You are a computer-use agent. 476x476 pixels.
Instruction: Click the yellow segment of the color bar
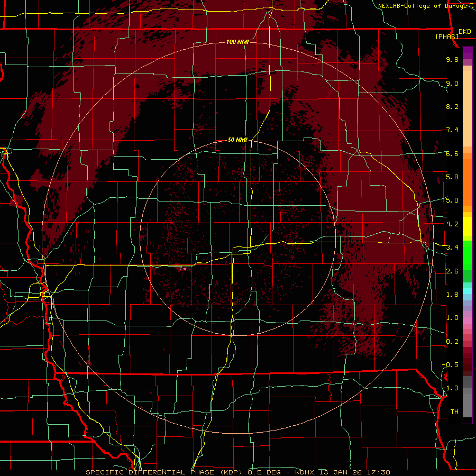[x=467, y=226]
